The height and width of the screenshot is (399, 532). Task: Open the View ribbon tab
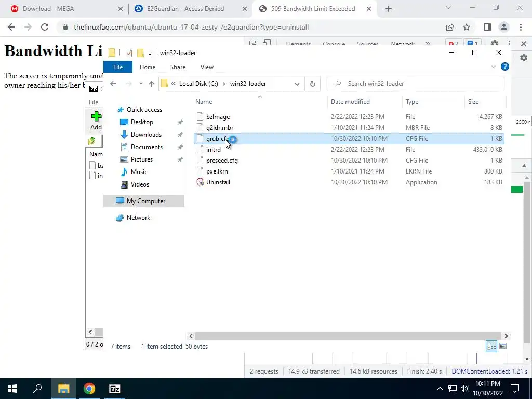(207, 67)
